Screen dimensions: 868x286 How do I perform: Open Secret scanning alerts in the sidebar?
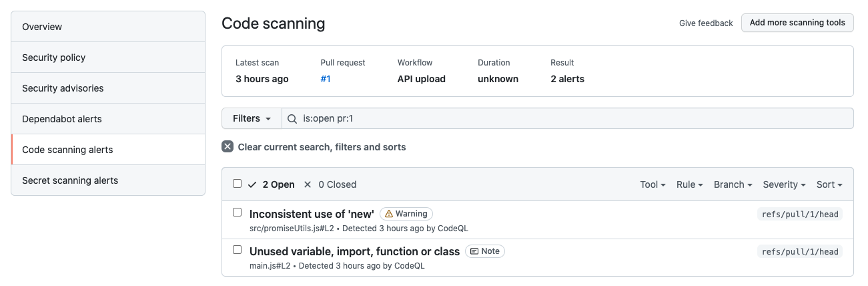pos(108,180)
